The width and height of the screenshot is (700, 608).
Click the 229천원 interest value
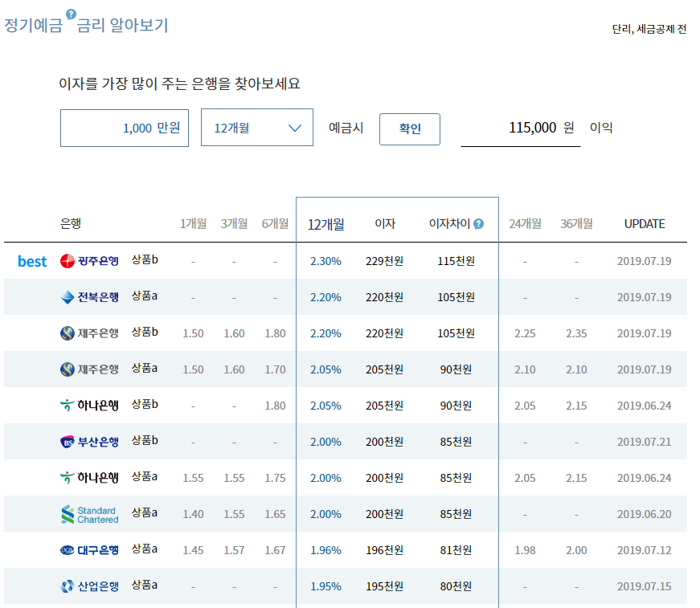click(384, 261)
